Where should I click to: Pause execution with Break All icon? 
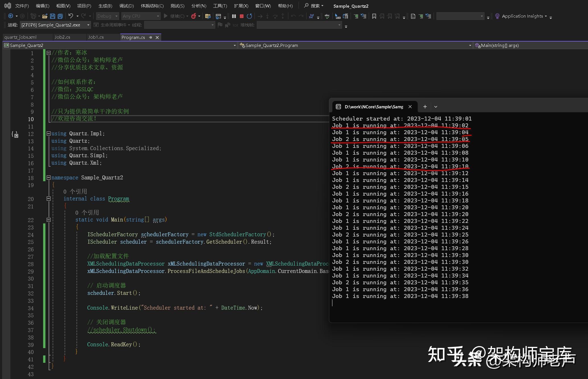(234, 16)
